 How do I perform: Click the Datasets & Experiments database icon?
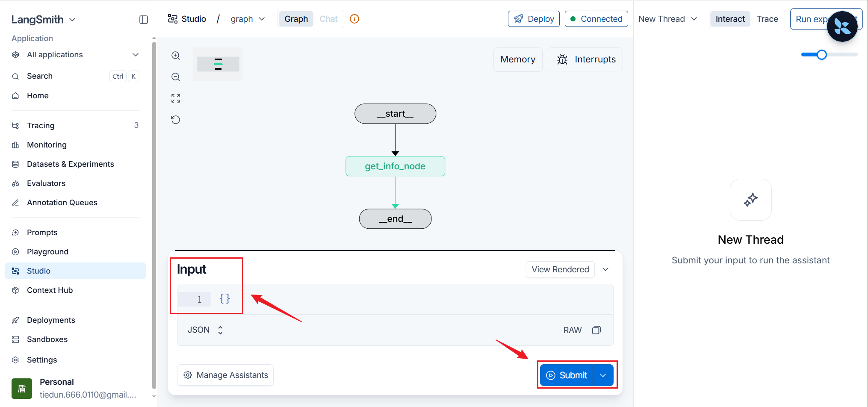[x=15, y=164]
